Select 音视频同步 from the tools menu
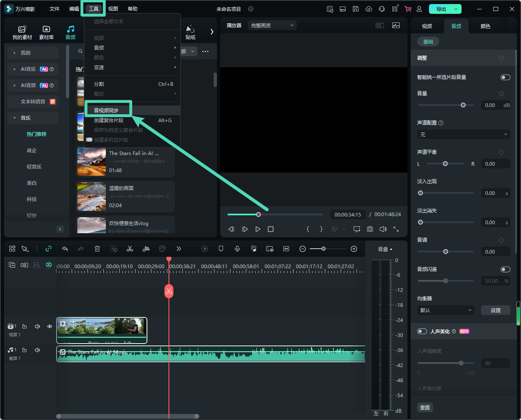Screen dimensions: 521x420 (106, 110)
